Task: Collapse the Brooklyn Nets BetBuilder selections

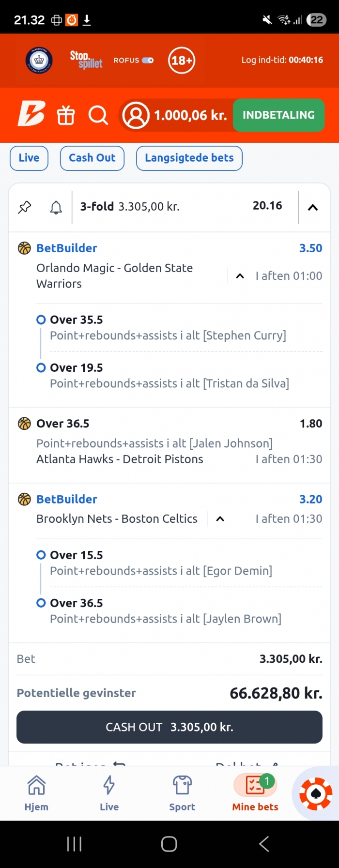Action: click(220, 519)
